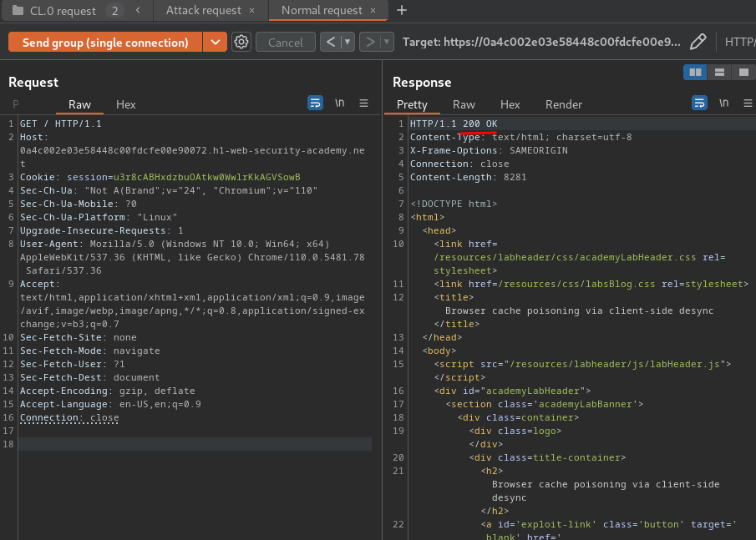Select the Response Raw tab
The image size is (756, 540).
tap(464, 104)
